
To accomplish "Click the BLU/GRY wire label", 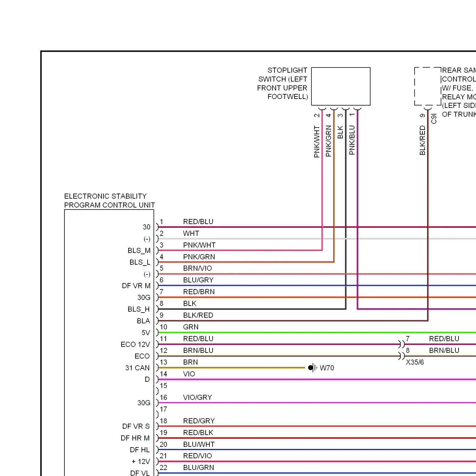I will tap(198, 280).
